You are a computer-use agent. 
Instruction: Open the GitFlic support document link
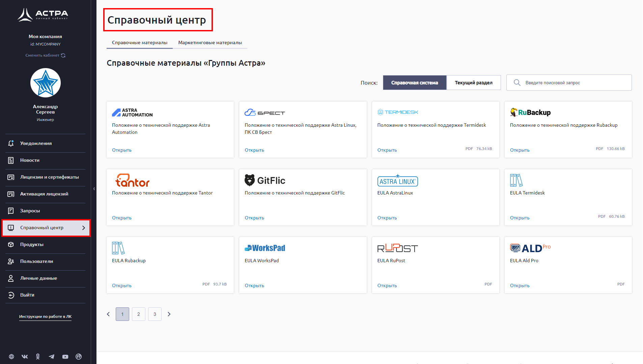point(254,218)
